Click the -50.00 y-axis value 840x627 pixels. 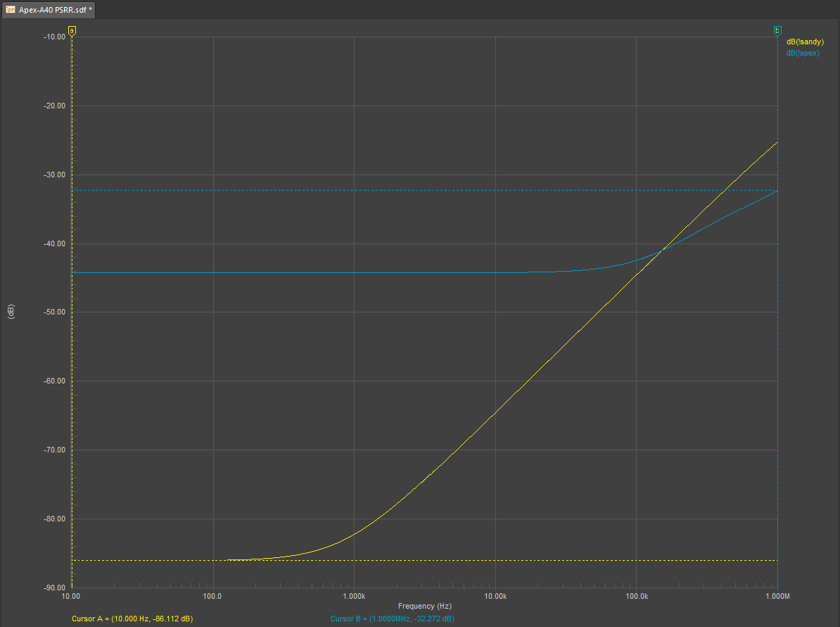pyautogui.click(x=54, y=312)
